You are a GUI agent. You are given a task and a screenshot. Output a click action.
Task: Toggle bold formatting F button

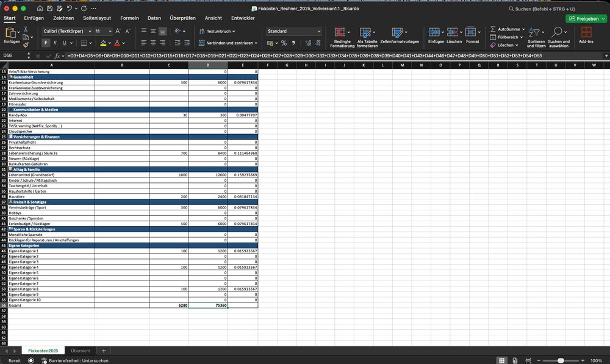pos(46,43)
